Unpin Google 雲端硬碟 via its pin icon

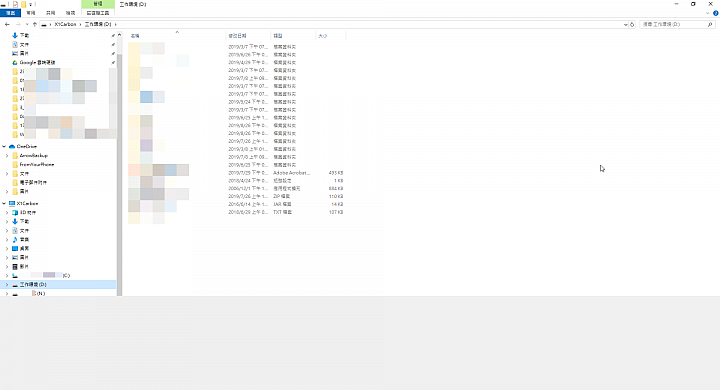tap(113, 62)
